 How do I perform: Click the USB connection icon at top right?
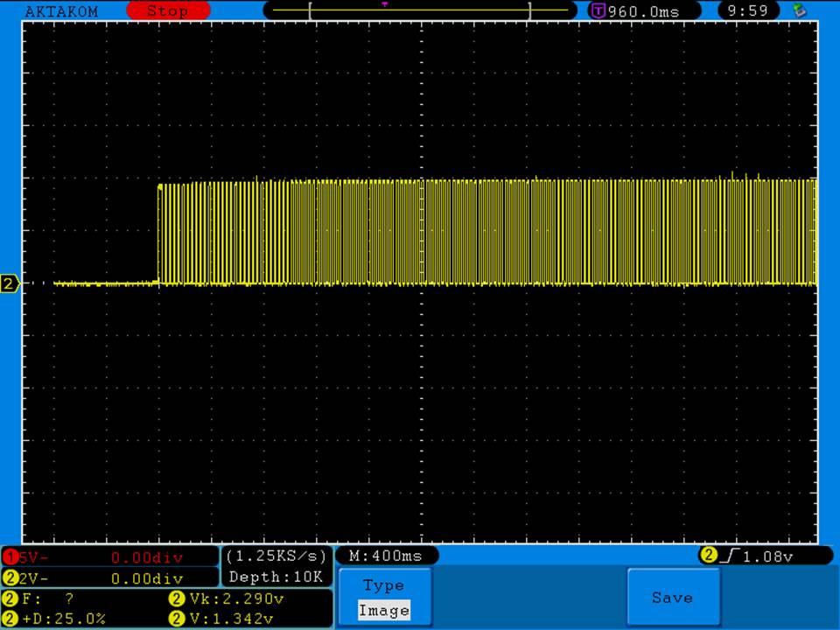(x=798, y=10)
